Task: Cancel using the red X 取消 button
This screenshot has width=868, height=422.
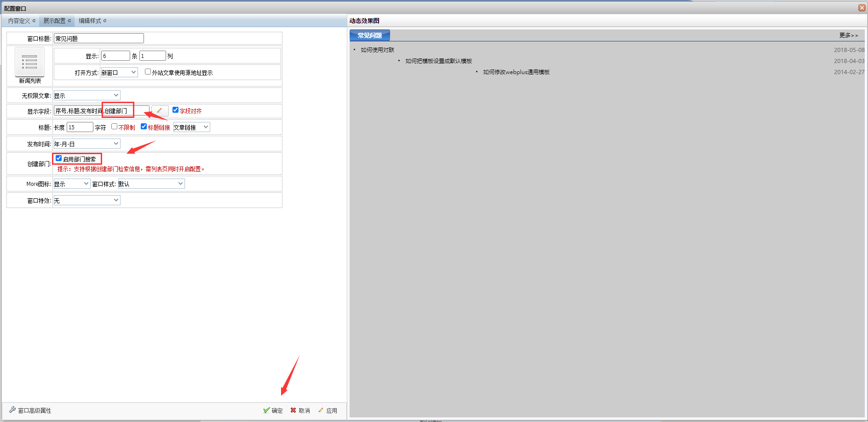Action: coord(300,410)
